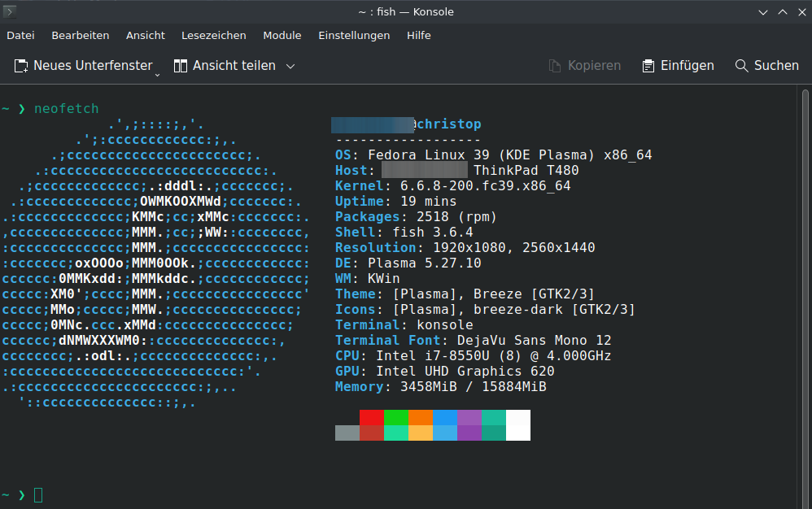Open the Hilfe menu
The height and width of the screenshot is (509, 812).
click(x=419, y=36)
